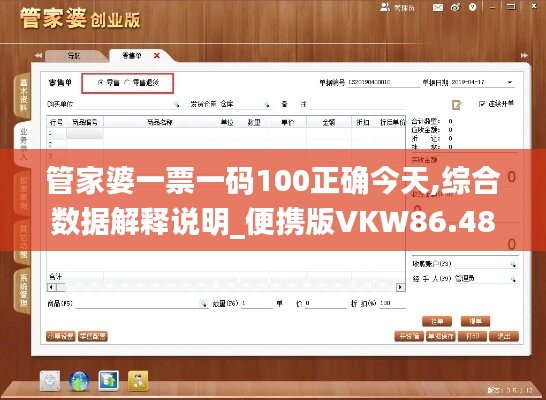
Task: Click the 零售配置 button
Action: (93, 336)
